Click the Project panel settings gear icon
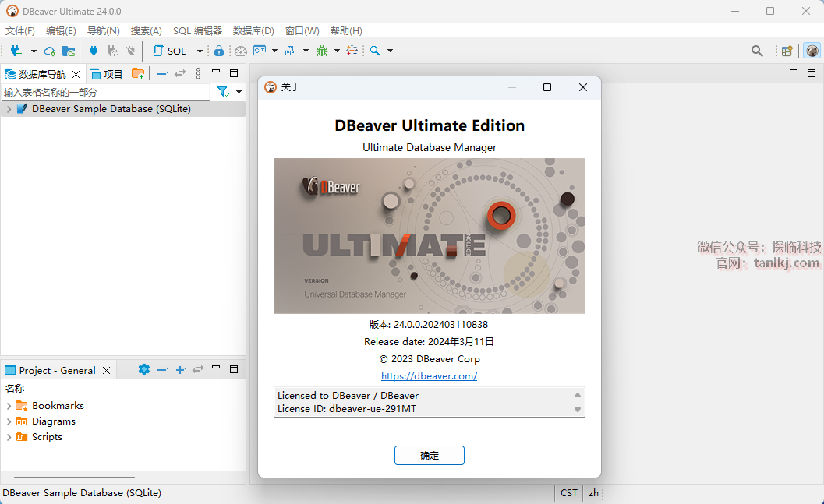The width and height of the screenshot is (824, 504). pos(143,369)
